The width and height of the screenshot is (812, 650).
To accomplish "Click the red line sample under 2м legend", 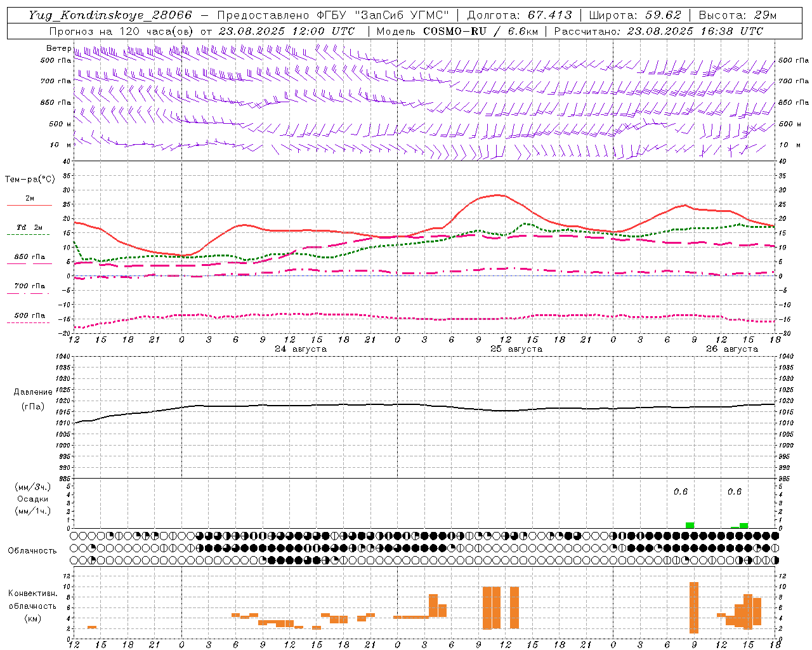I will point(29,205).
